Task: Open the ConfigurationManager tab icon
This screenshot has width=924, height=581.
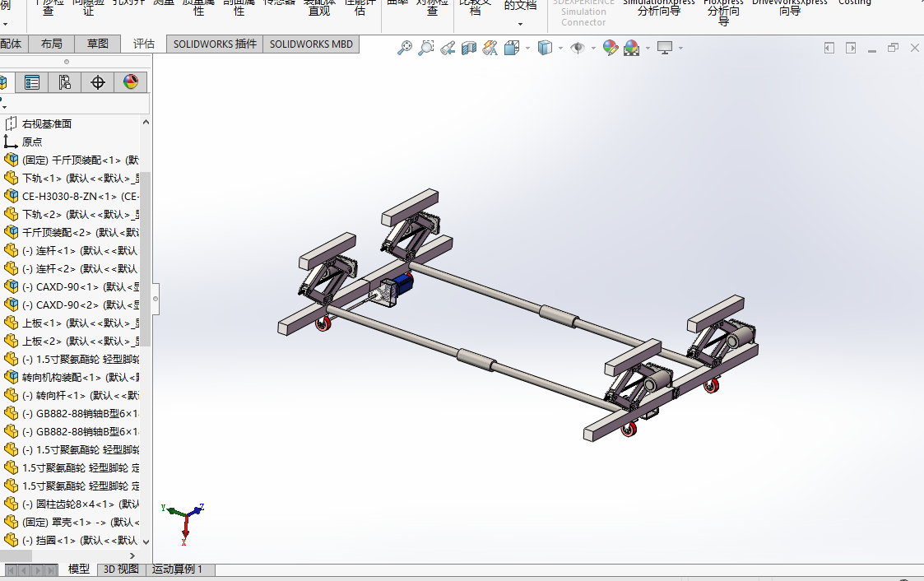Action: pos(65,82)
